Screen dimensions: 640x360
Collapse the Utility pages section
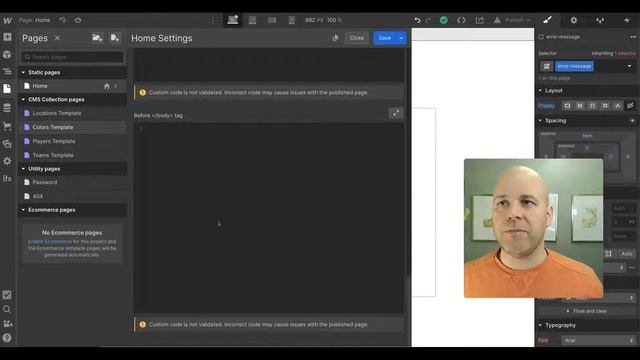[23, 169]
